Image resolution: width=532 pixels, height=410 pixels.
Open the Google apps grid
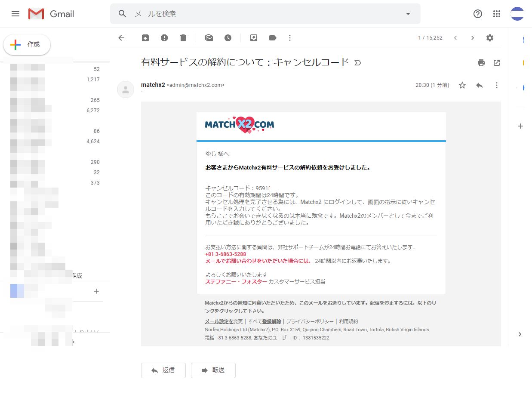click(x=497, y=14)
